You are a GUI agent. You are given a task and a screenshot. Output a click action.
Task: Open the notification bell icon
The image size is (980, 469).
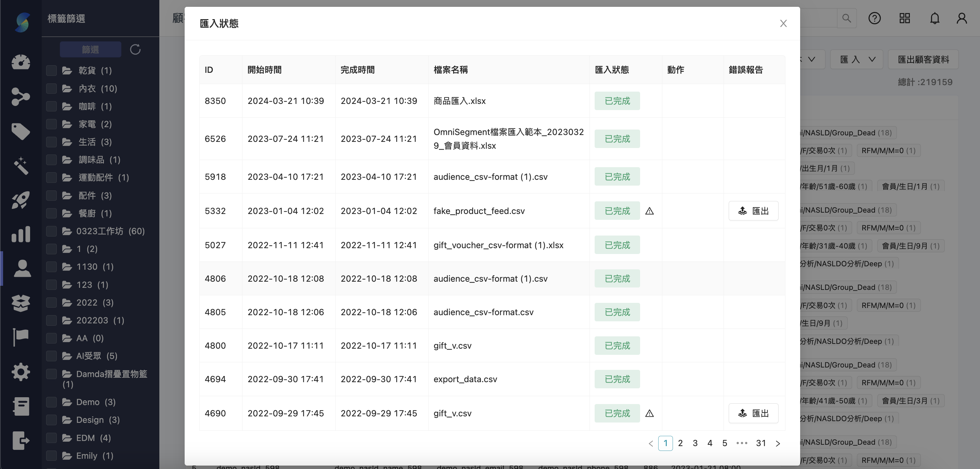935,18
